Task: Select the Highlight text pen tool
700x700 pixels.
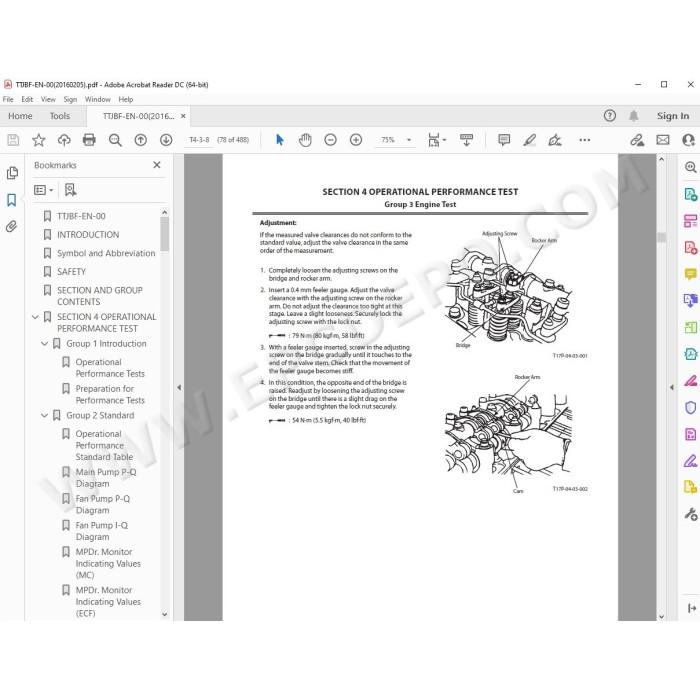Action: pos(529,140)
